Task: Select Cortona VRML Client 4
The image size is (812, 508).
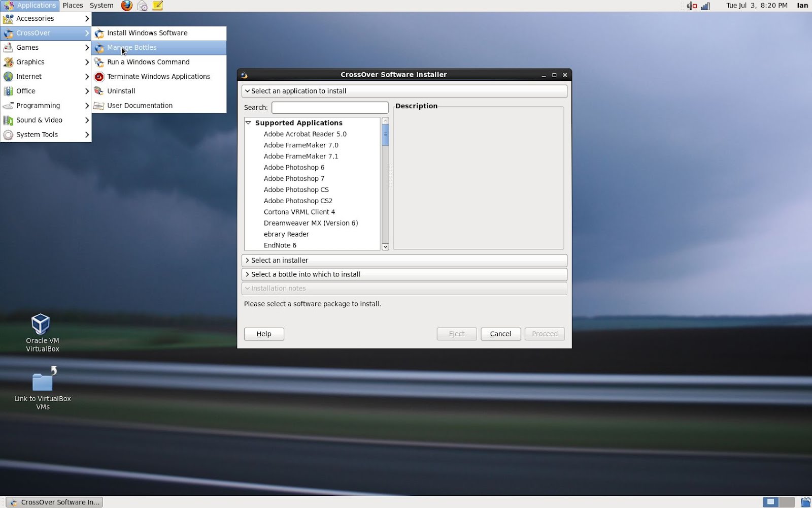Action: (299, 212)
